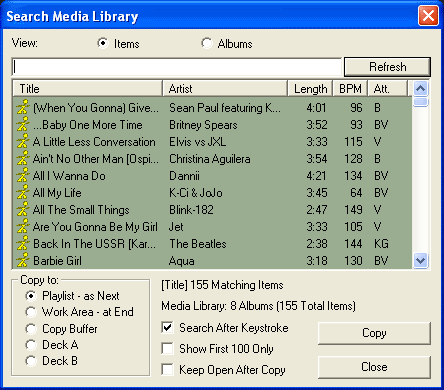Click the dancer icon beside All My Life
Viewport: 444px width, 390px height.
(23, 192)
